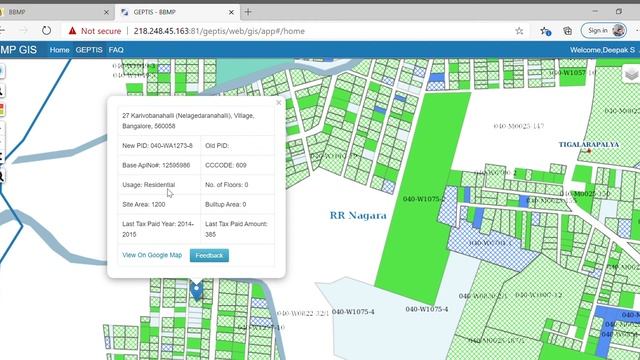Select the address text 27 Karivobanahalli

188,121
